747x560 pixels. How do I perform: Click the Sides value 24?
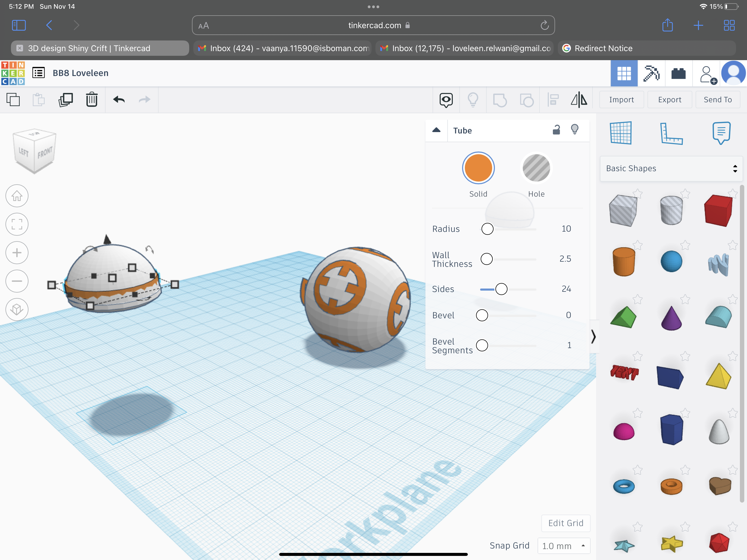(x=566, y=289)
